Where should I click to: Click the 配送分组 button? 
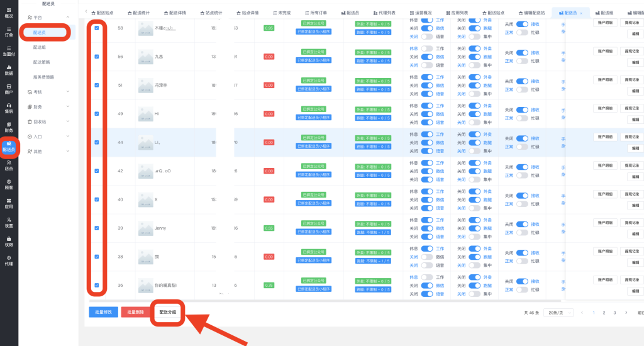168,312
